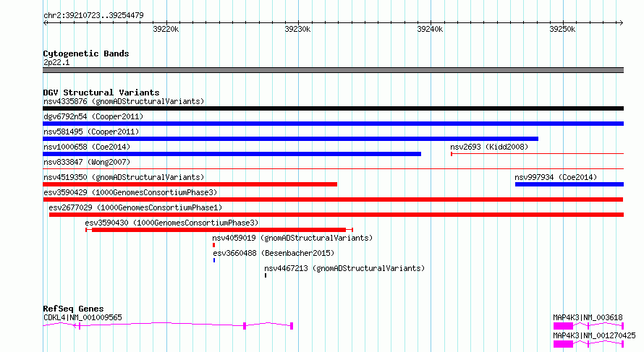Open nsv1000658 (Coe2014) variant label
Viewport: 644px width, 352px height.
(x=87, y=147)
